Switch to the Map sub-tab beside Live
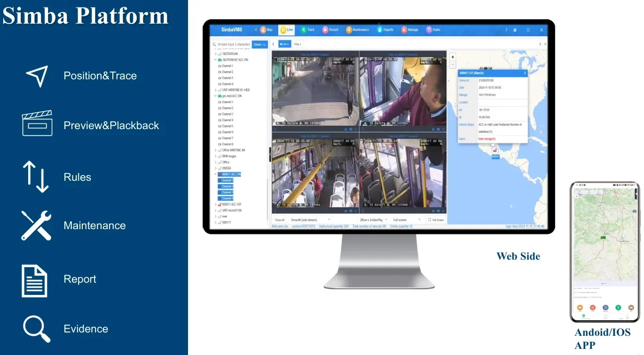644x355 pixels. coord(298,44)
